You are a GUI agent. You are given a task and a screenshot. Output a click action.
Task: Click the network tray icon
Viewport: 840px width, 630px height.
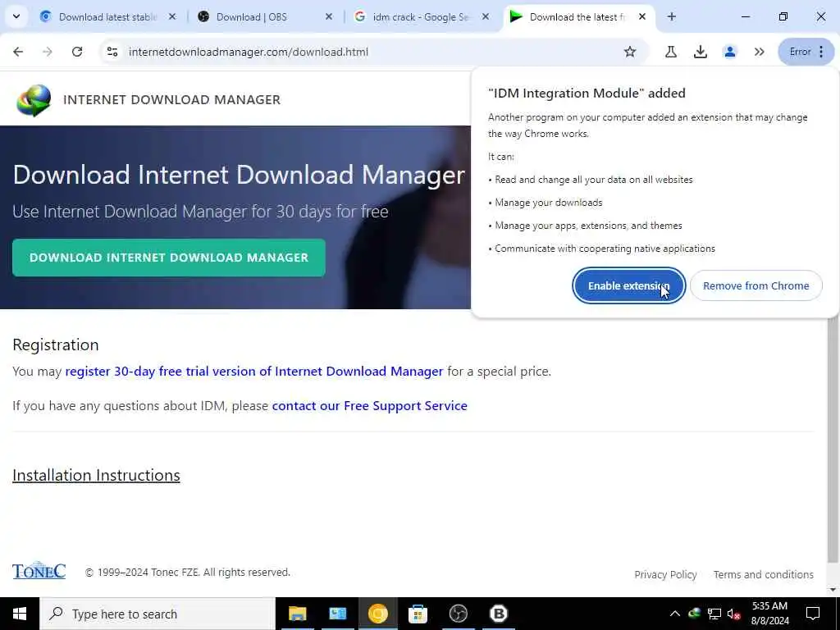714,614
